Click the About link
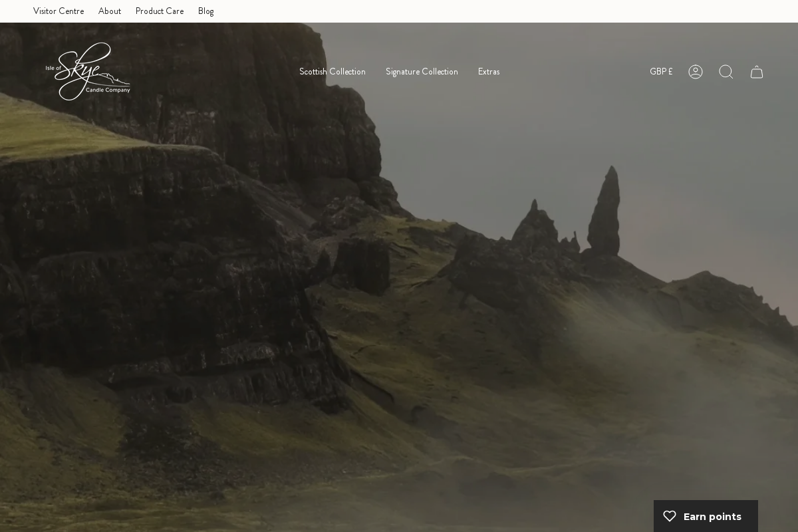 (x=110, y=11)
